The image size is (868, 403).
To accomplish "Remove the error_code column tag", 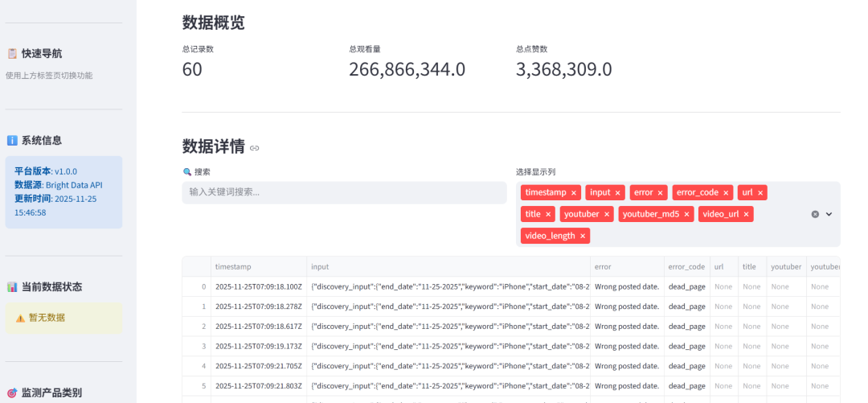I will coord(725,193).
